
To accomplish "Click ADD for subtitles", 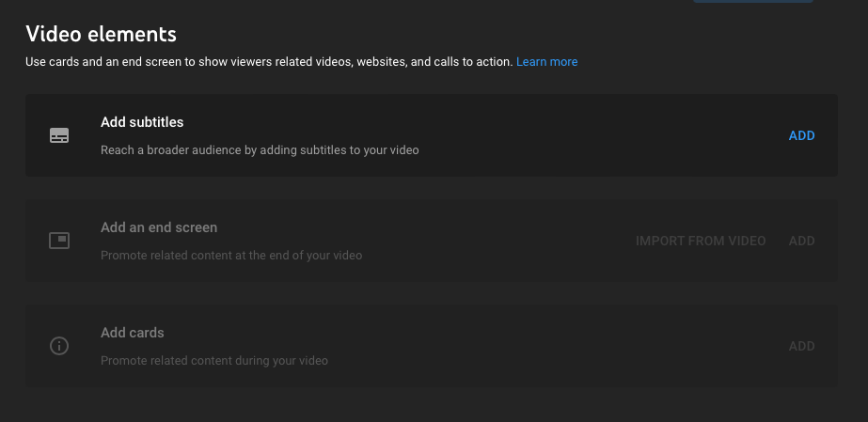I will click(x=801, y=135).
